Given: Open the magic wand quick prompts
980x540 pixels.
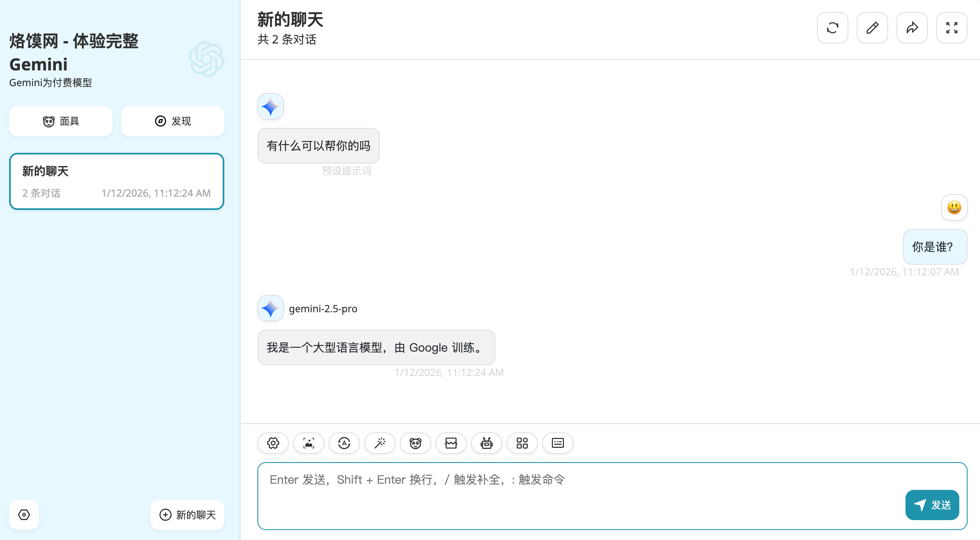Looking at the screenshot, I should (x=380, y=443).
